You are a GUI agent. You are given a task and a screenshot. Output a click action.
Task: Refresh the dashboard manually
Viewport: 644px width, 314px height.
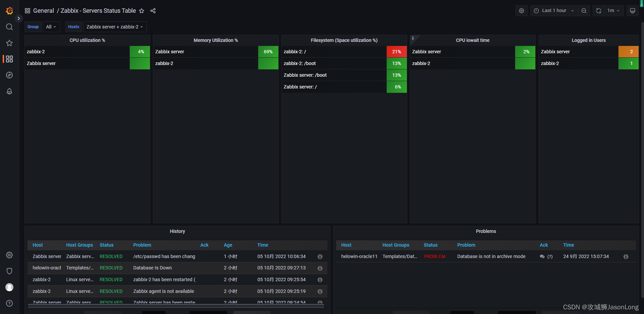pyautogui.click(x=598, y=10)
